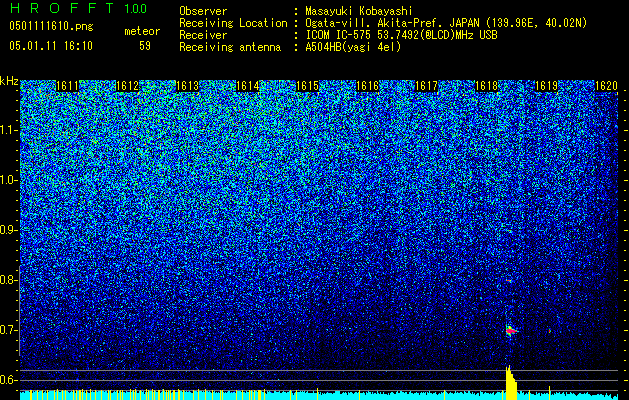Click the 1615 time marker
Image resolution: width=629 pixels, height=400 pixels.
click(x=307, y=86)
